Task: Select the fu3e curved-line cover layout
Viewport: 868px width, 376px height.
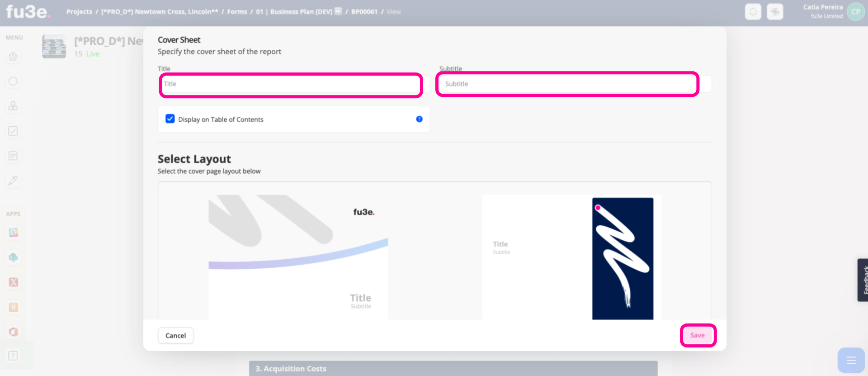Action: (298, 257)
